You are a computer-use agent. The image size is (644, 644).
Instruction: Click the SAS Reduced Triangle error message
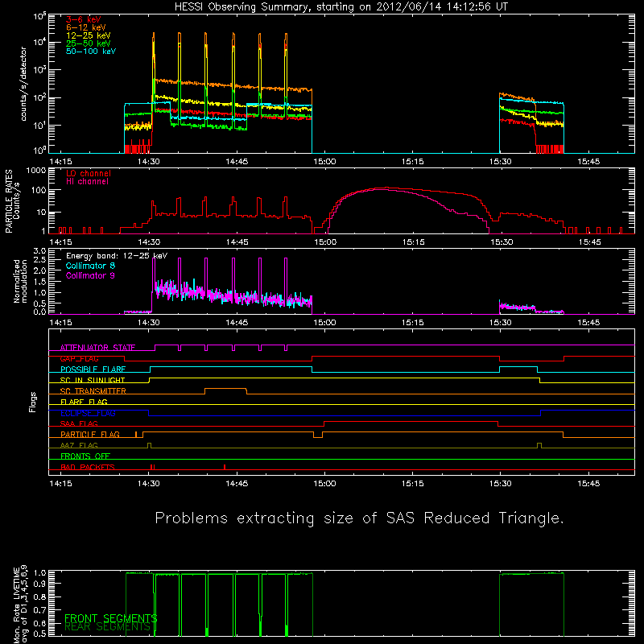[359, 518]
